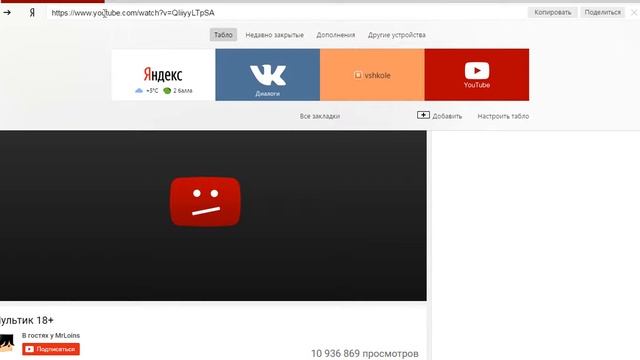Click the YouTube URL address field
The image size is (640, 360).
tap(286, 13)
